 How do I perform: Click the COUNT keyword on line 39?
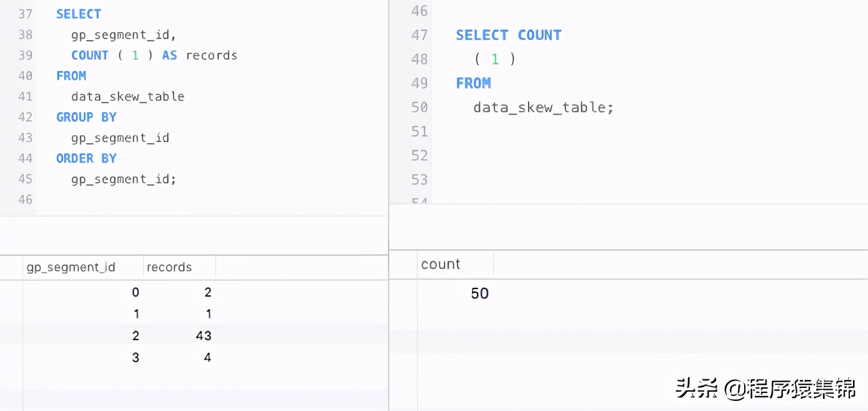click(x=90, y=55)
